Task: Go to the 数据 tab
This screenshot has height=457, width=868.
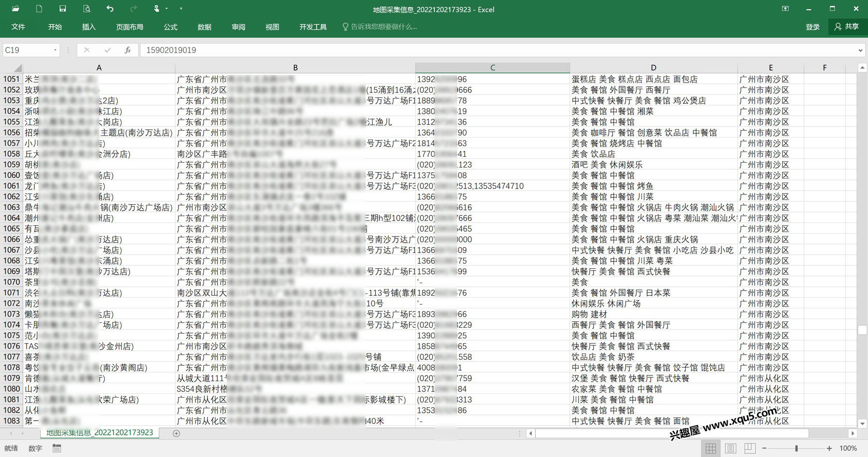Action: [x=204, y=27]
